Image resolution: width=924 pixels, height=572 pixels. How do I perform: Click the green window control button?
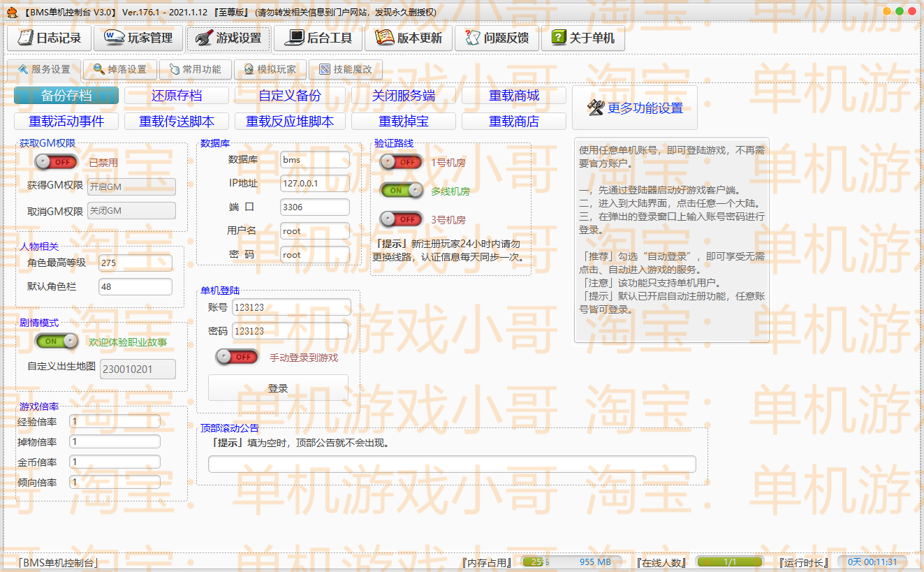pos(900,11)
